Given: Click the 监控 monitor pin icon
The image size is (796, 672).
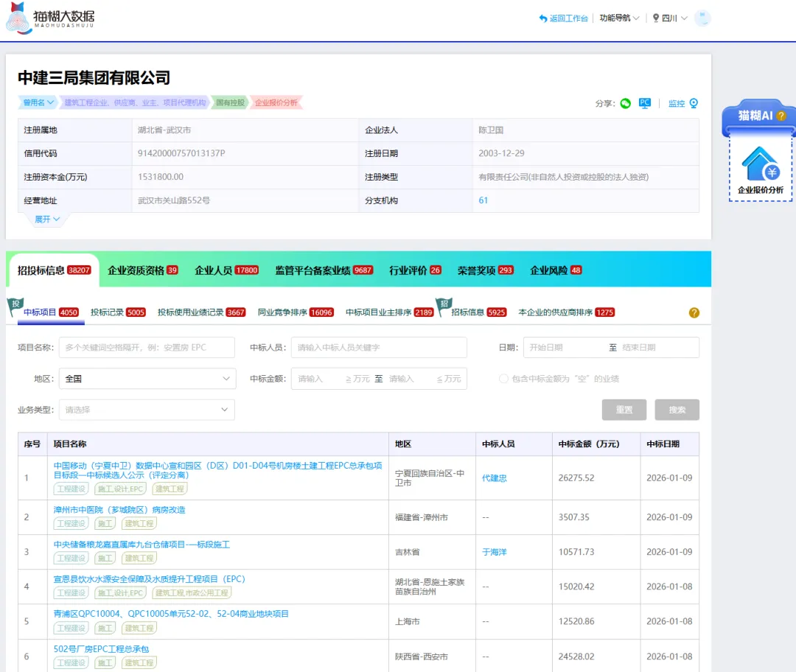Looking at the screenshot, I should 694,103.
